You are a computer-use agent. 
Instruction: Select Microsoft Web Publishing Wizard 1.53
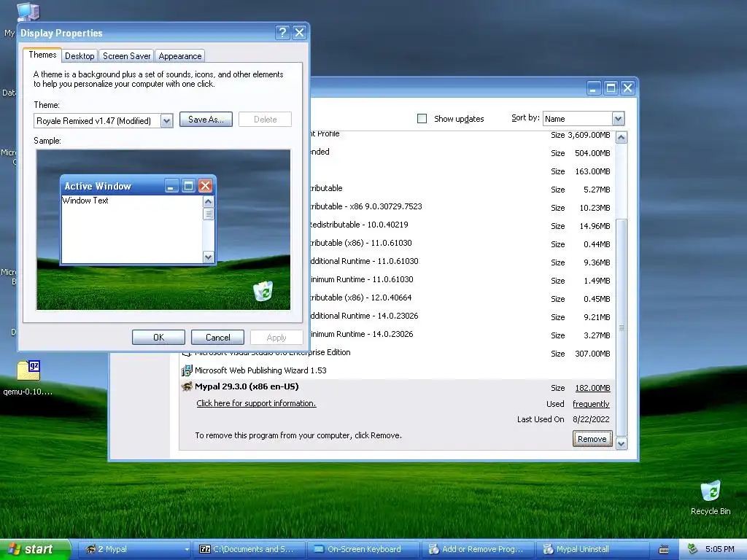pos(260,370)
